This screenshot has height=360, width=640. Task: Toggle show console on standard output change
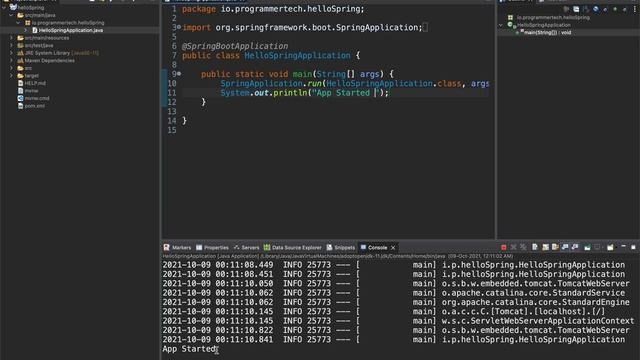[565, 247]
